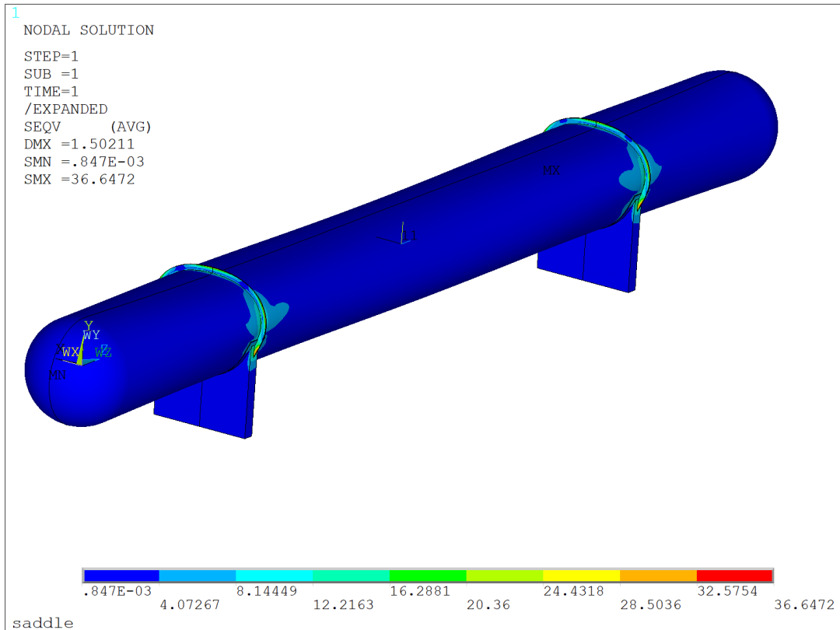Click the orange legend color band
The height and width of the screenshot is (630, 840).
[x=659, y=576]
